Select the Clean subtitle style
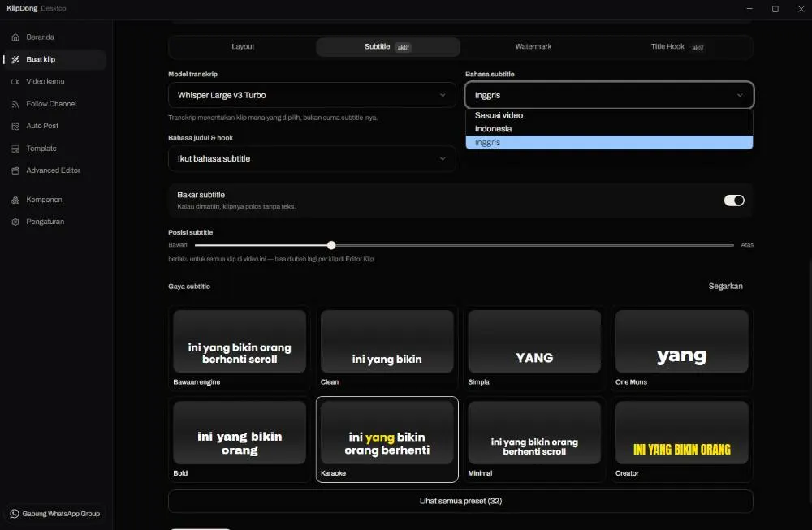Screen dimensions: 812x530 click(x=387, y=348)
